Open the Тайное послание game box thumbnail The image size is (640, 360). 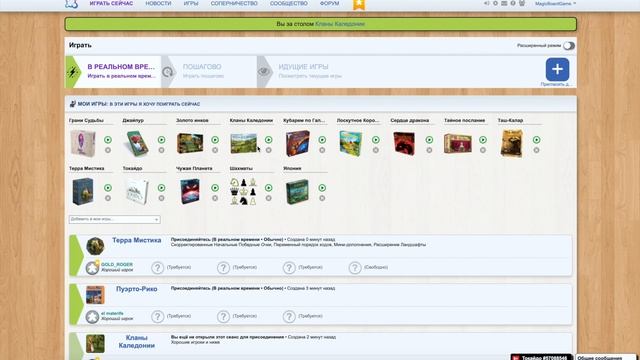click(458, 143)
